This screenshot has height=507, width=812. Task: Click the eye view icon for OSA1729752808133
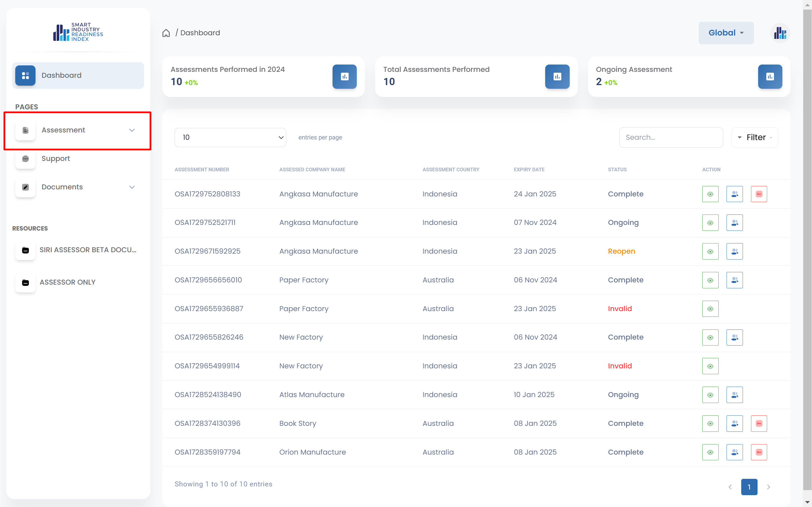710,194
